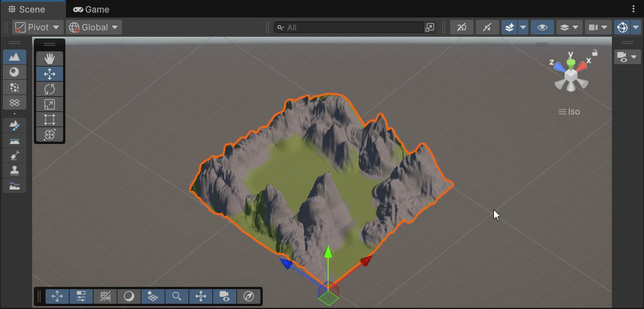Choose the Stamp Terrain tool
The height and width of the screenshot is (309, 644).
[x=15, y=171]
